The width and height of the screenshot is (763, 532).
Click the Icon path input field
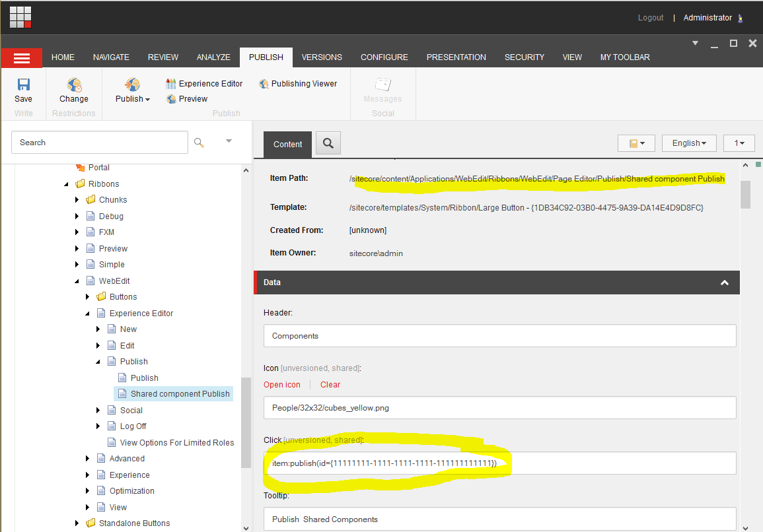[x=499, y=408]
